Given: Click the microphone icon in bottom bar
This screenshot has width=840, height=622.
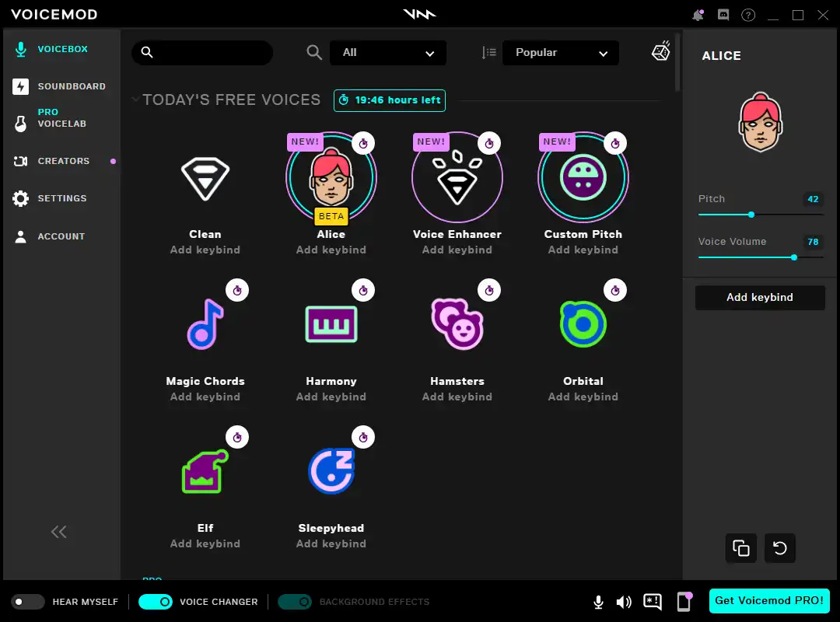Looking at the screenshot, I should 598,603.
